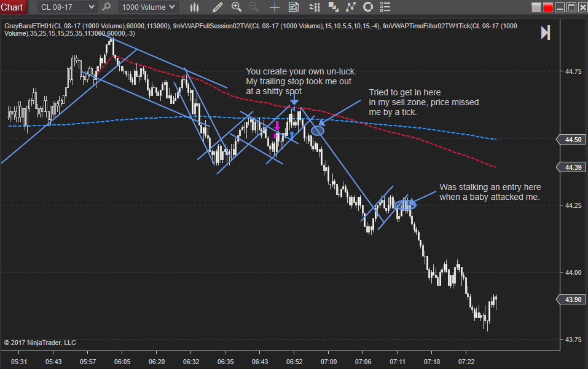Click the blue up arrow trade marker
The width and height of the screenshot is (588, 369).
tap(292, 136)
